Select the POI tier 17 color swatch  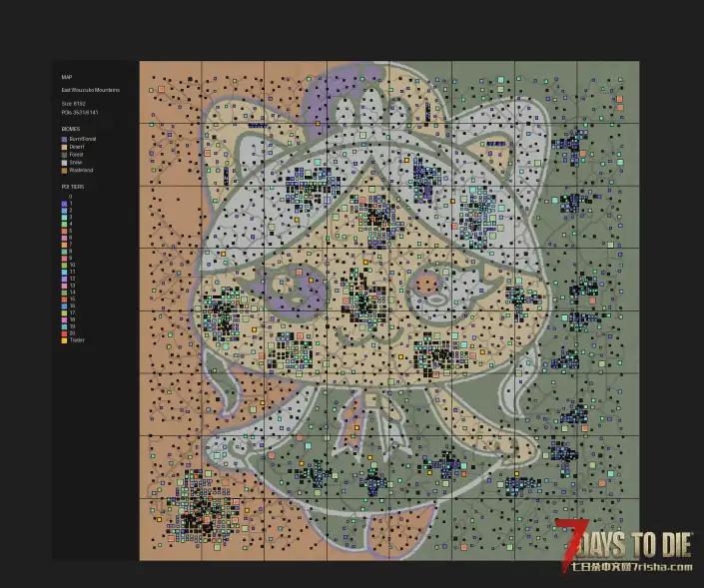point(64,312)
